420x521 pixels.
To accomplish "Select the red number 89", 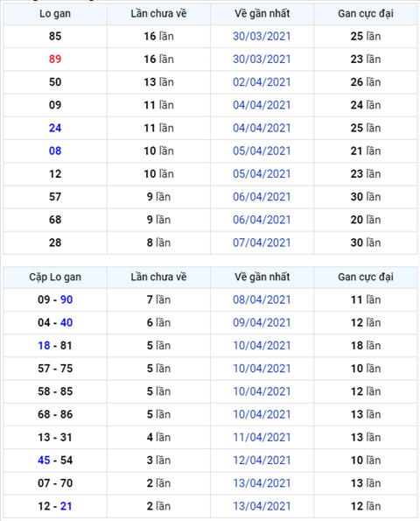I will click(x=55, y=60).
